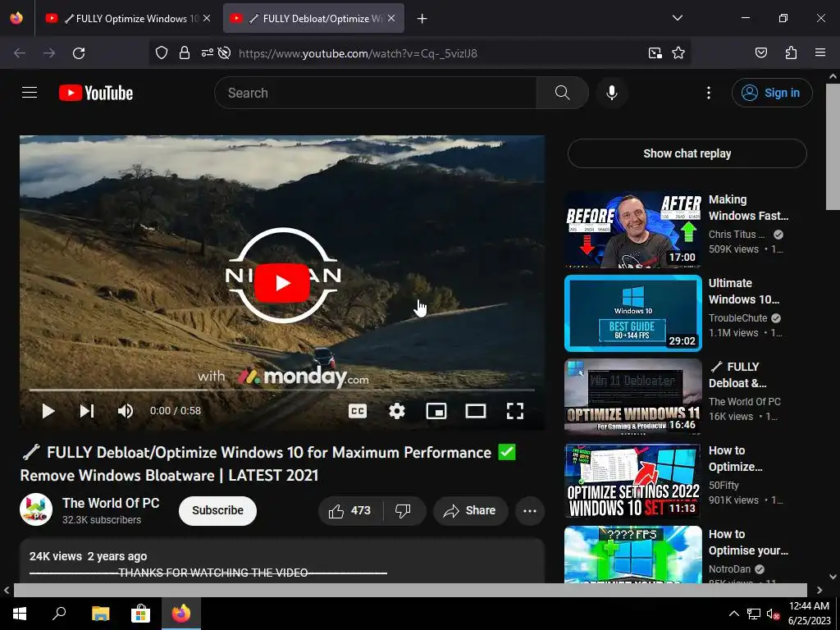Open more actions ellipsis below video
This screenshot has height=630, width=840.
(x=530, y=510)
